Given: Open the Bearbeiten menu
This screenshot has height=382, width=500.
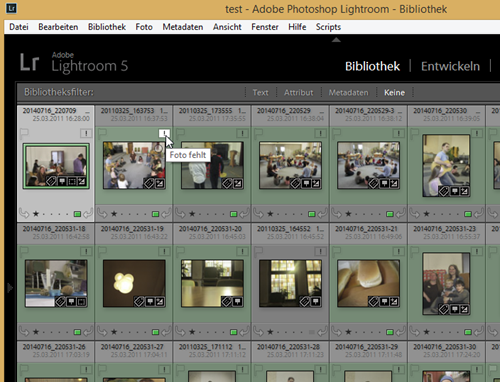Looking at the screenshot, I should (x=58, y=27).
